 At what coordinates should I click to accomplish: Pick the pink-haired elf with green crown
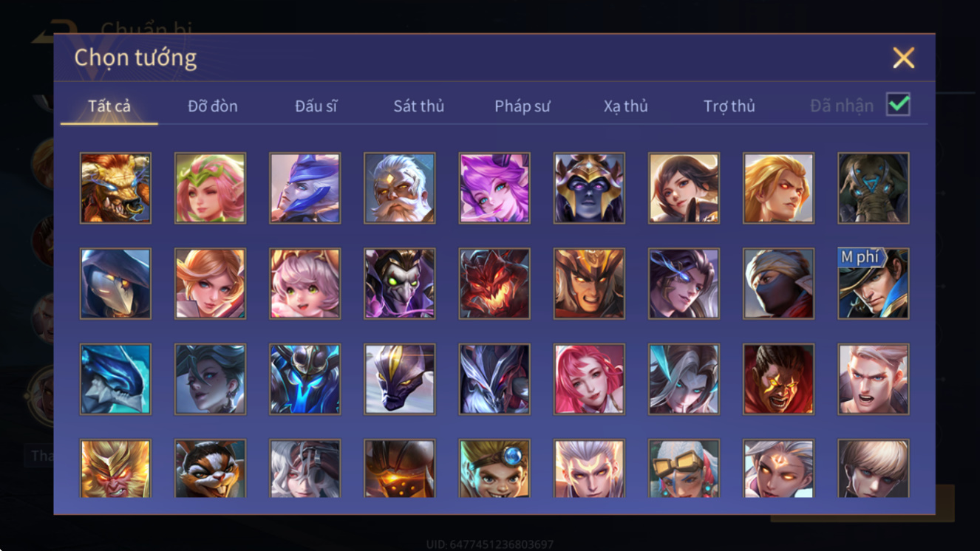coord(211,188)
